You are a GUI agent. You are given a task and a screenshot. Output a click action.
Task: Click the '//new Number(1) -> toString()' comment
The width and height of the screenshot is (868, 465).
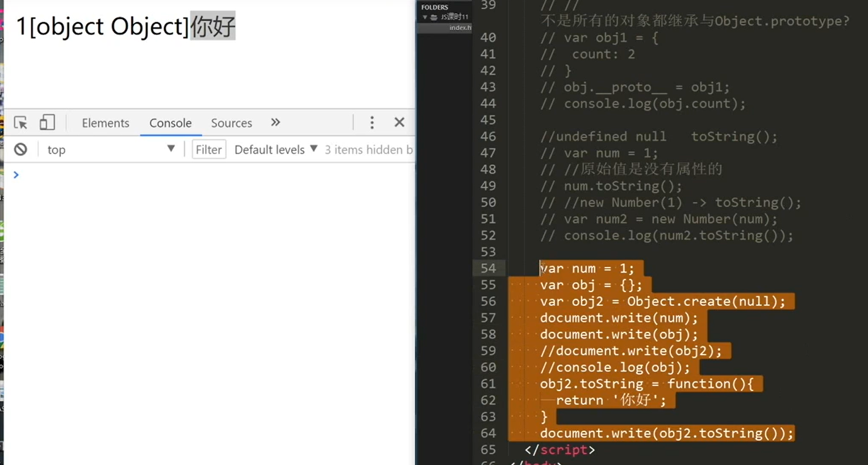[x=670, y=202]
